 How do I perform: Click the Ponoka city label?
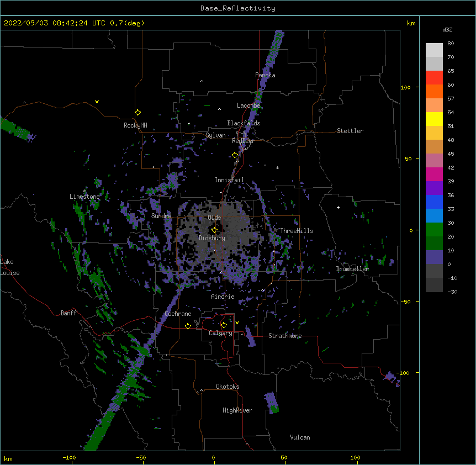pos(265,75)
